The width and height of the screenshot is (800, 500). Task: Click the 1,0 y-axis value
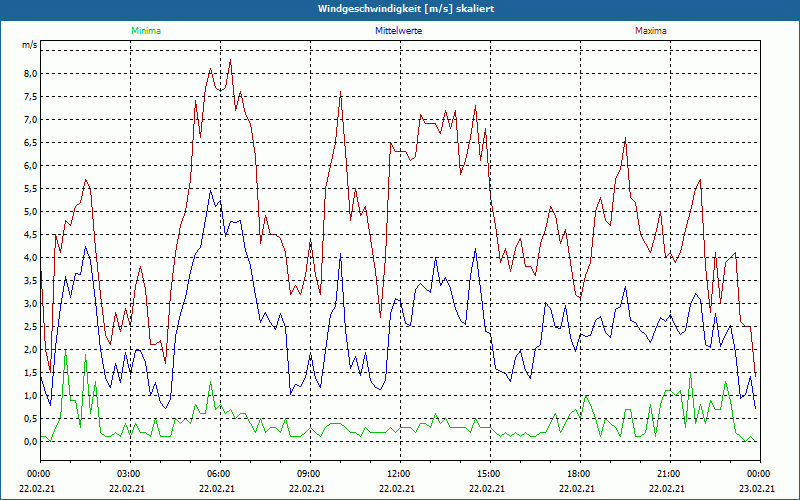click(x=31, y=395)
